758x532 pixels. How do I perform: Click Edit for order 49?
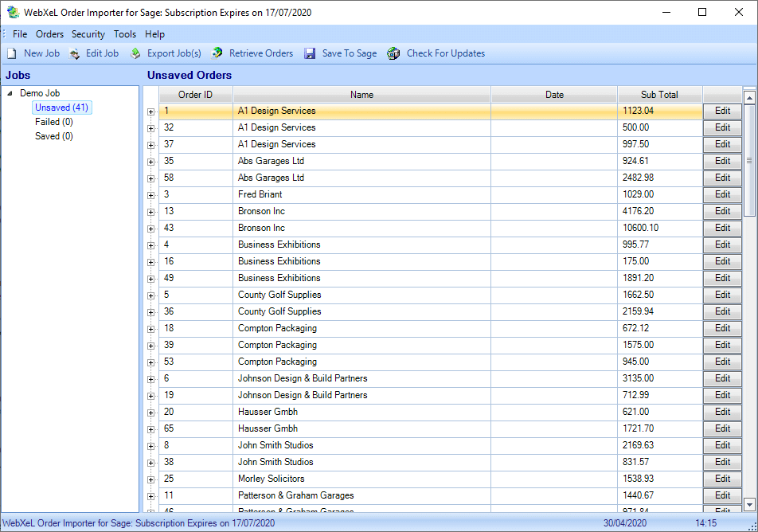pyautogui.click(x=722, y=278)
